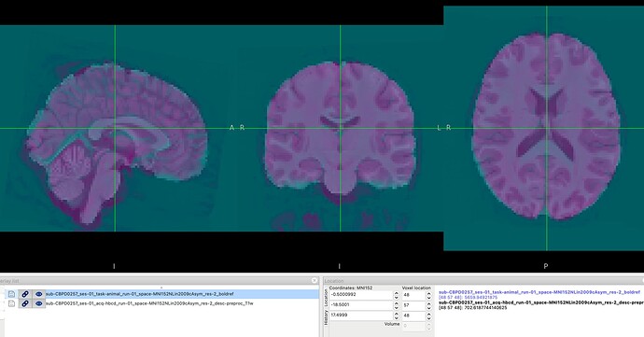
Task: Click save icon next to T1w overlay
Action: coord(11,303)
